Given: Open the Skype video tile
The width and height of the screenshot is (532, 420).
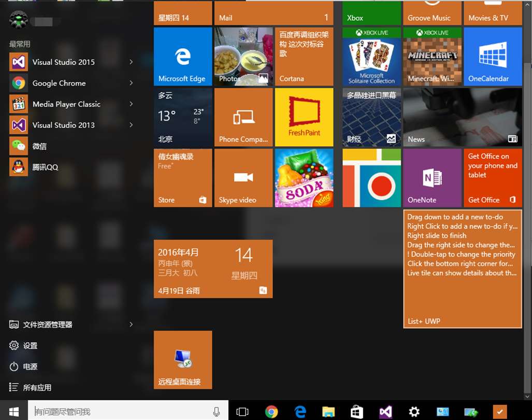Looking at the screenshot, I should (243, 178).
